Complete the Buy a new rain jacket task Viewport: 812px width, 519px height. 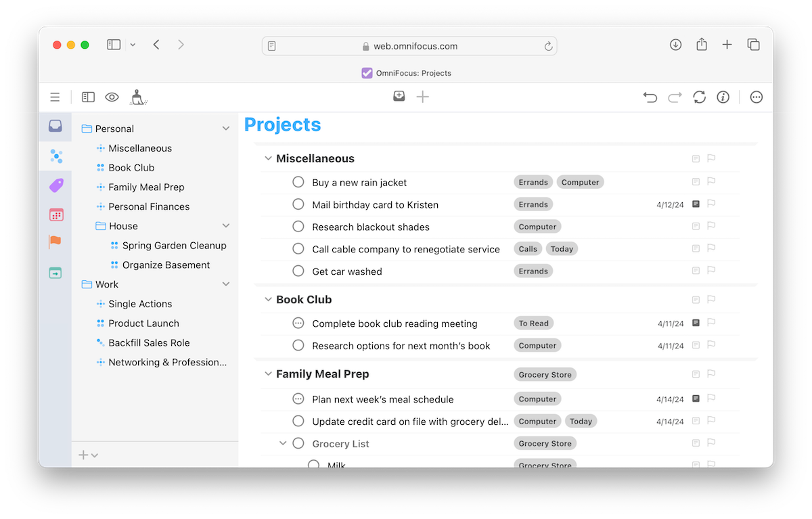click(298, 182)
